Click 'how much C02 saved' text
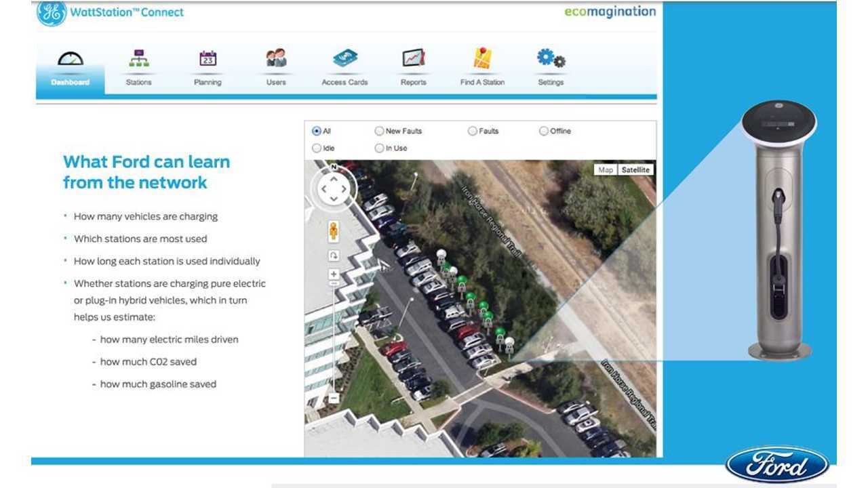Viewport: 868px width, 488px height. tap(149, 362)
